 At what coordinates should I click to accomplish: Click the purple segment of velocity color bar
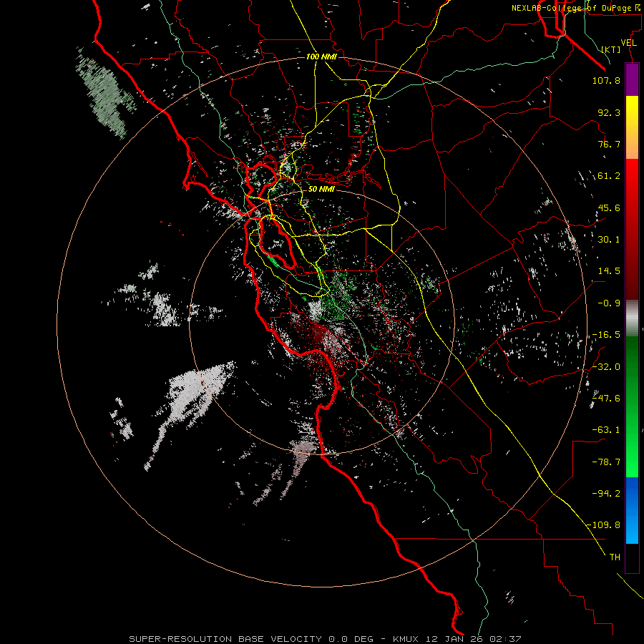click(x=632, y=80)
